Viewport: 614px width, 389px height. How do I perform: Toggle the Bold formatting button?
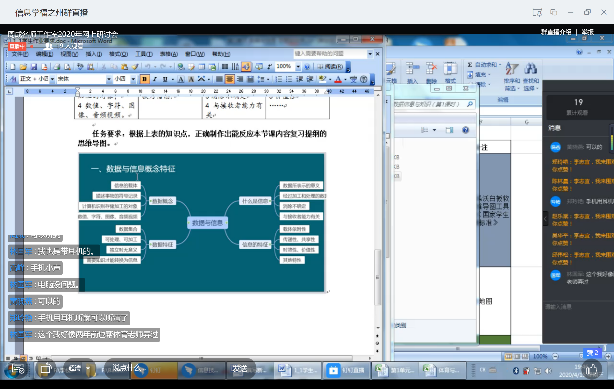click(144, 79)
